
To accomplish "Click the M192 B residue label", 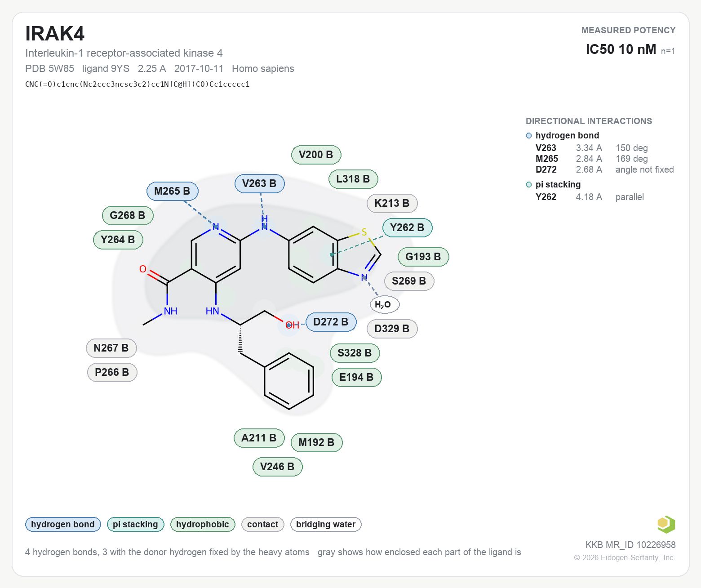I will point(317,442).
